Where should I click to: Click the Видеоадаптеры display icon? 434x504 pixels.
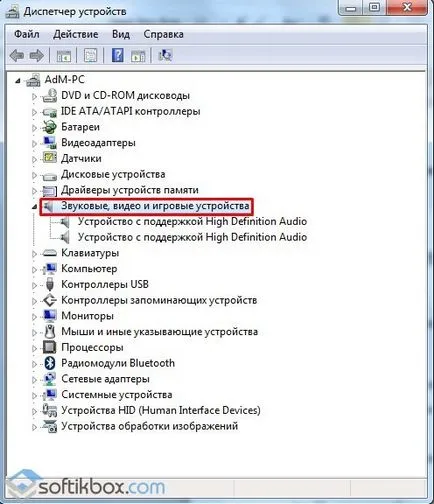click(x=50, y=143)
